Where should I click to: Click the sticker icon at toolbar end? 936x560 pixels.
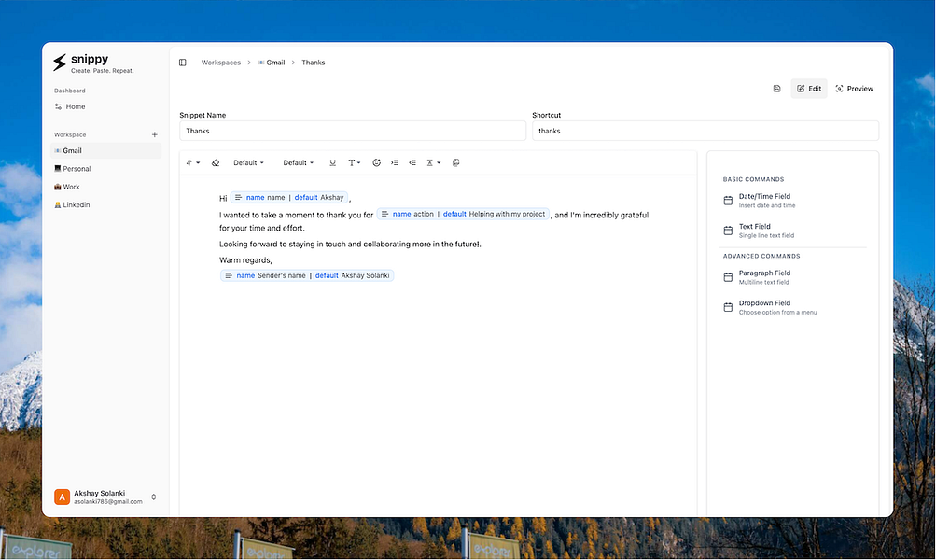(456, 162)
